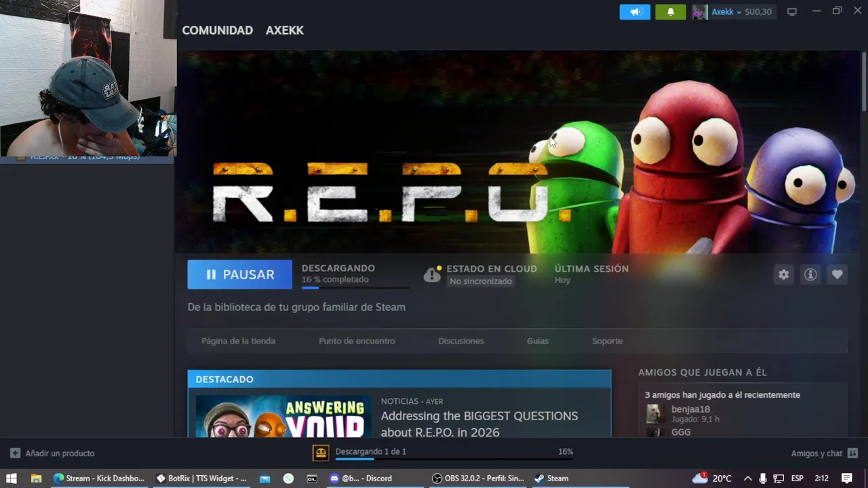Open the Answering Your questions news thumbnail
Screen dimensions: 868x488
(x=283, y=416)
